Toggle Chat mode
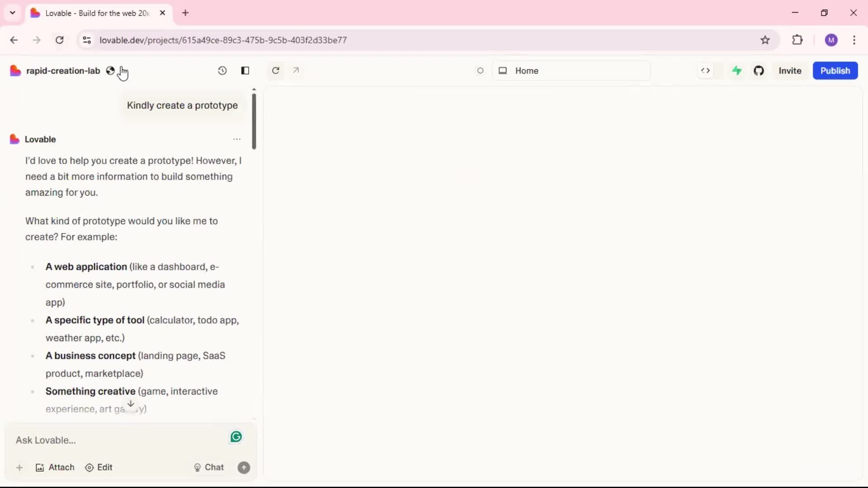 pos(209,468)
